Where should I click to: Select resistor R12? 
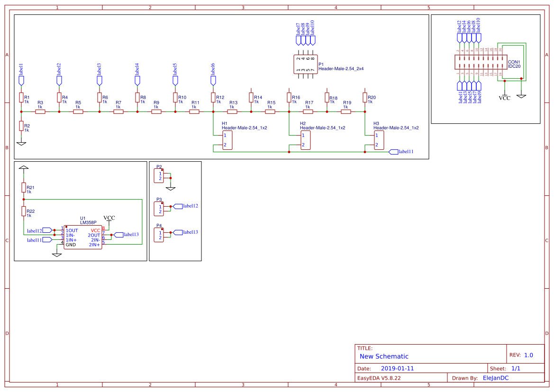[x=213, y=98]
